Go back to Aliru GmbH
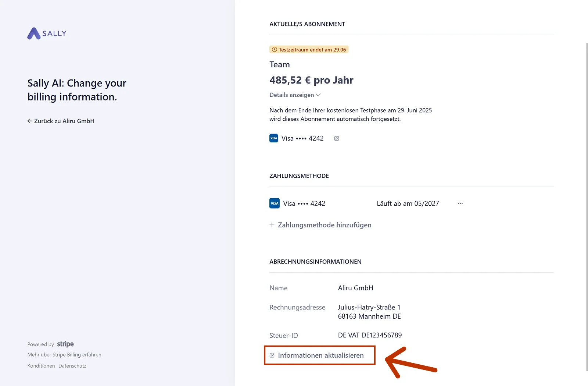 click(61, 121)
